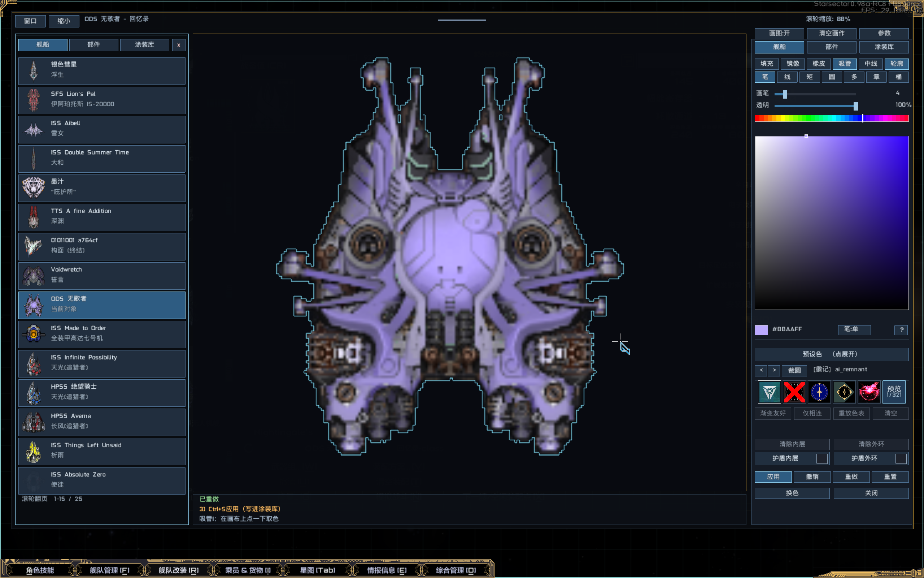Click the 清空画作 clear artwork button
The height and width of the screenshot is (578, 924).
coord(832,33)
